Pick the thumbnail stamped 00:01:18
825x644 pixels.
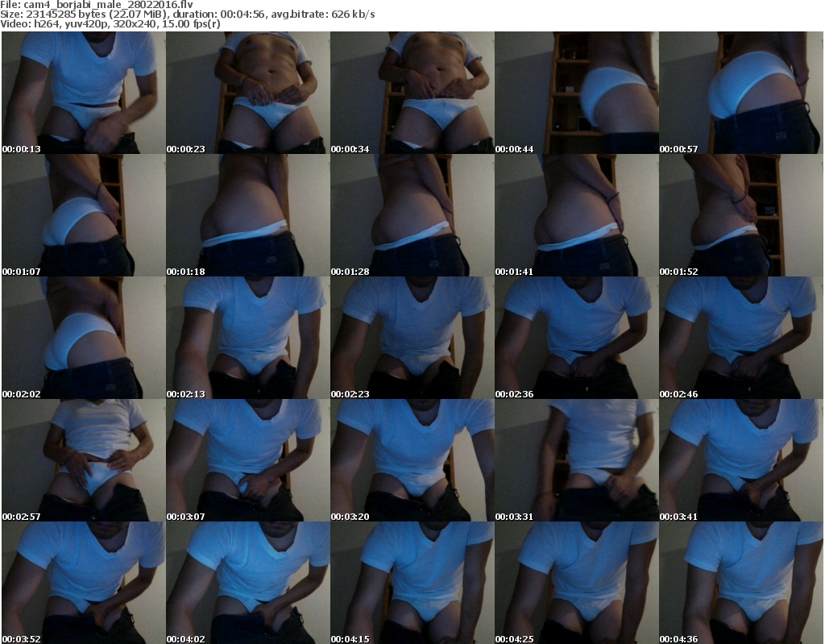pos(248,215)
